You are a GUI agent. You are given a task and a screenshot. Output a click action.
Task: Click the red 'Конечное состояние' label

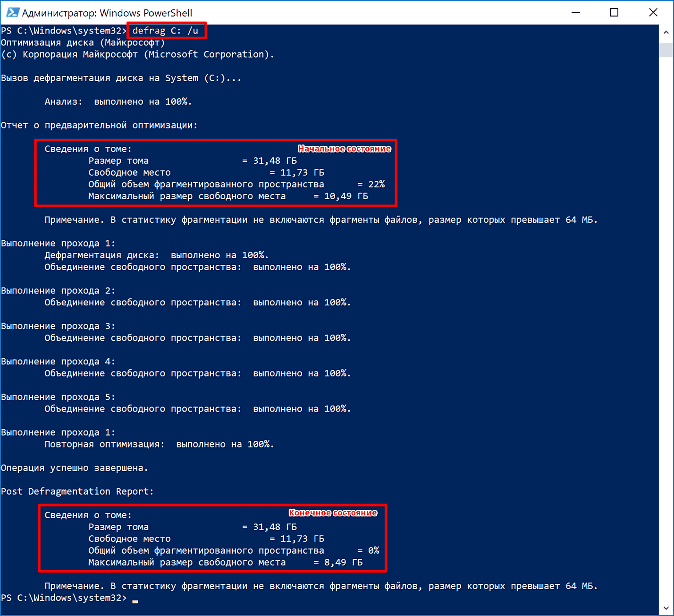[x=333, y=513]
